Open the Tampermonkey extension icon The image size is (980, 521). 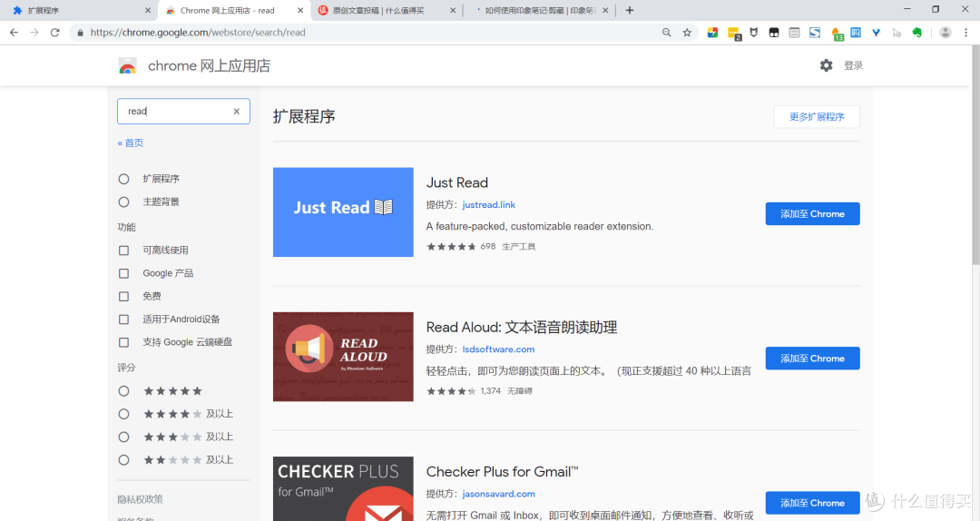(x=774, y=33)
